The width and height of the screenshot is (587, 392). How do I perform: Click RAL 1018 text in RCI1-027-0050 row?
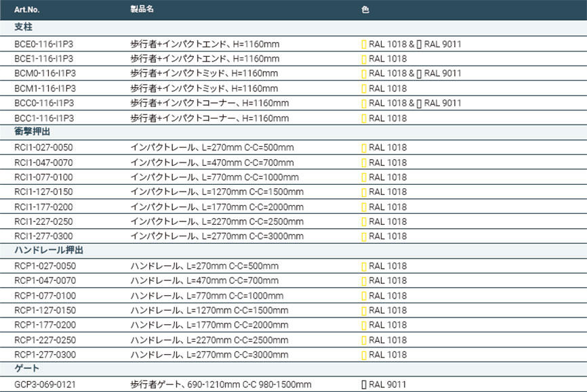pos(388,148)
